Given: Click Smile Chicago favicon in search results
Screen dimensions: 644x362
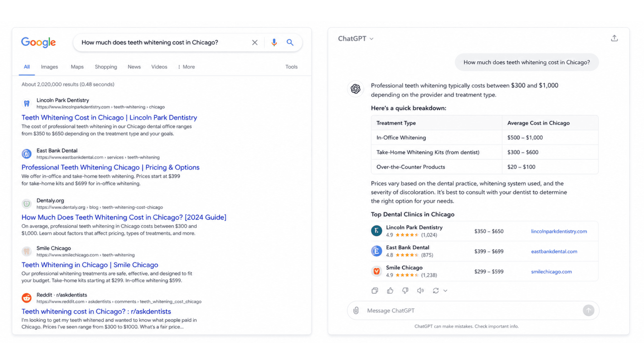Looking at the screenshot, I should (x=27, y=251).
